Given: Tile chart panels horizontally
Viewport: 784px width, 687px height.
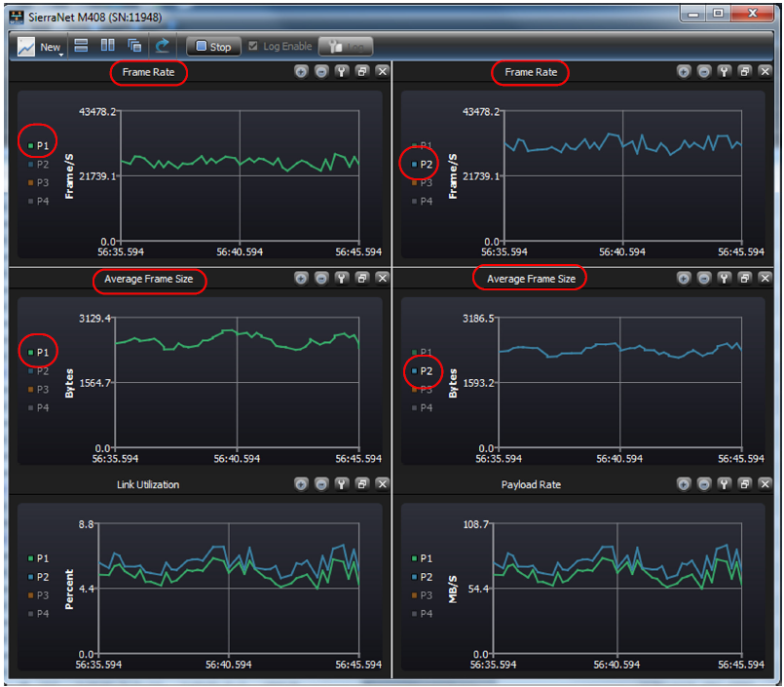Looking at the screenshot, I should pyautogui.click(x=81, y=46).
